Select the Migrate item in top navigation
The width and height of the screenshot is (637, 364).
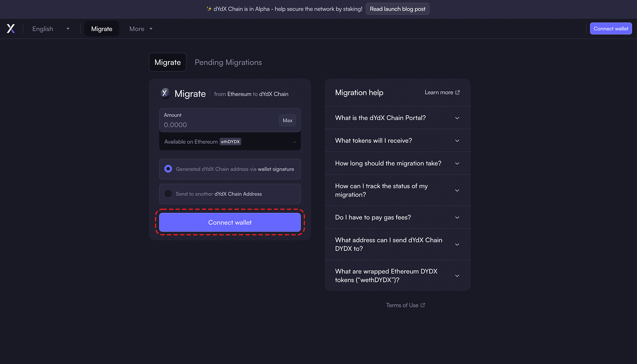coord(101,29)
